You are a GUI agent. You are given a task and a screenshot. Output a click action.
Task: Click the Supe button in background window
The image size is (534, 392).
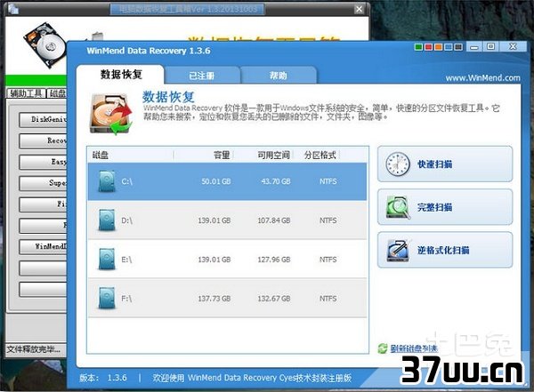[x=43, y=183]
